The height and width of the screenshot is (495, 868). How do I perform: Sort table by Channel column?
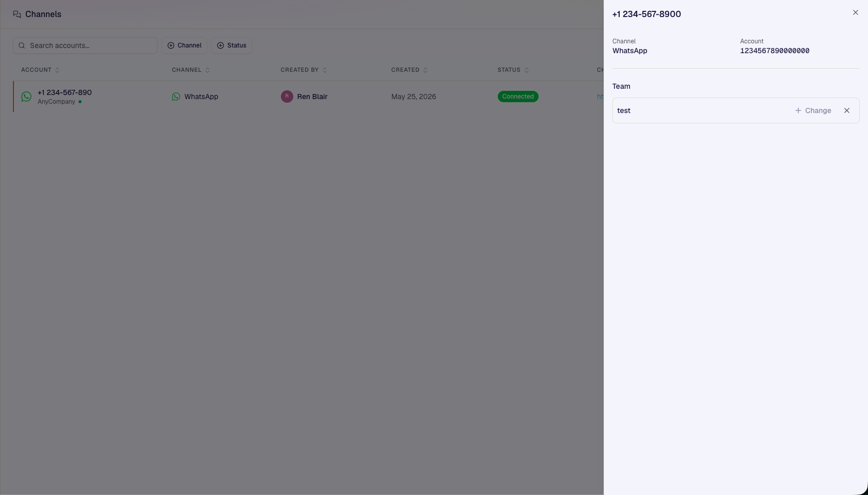[x=191, y=70]
